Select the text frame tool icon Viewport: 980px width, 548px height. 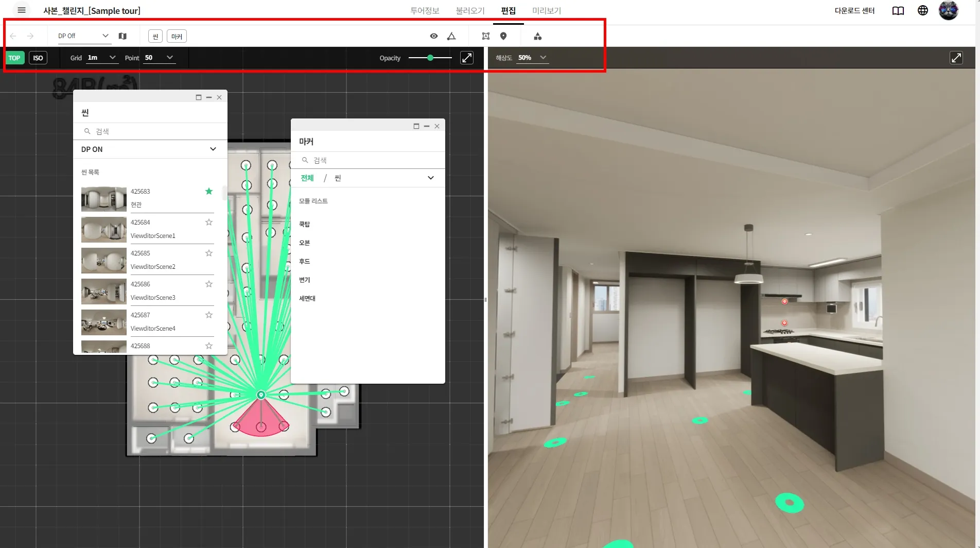click(486, 36)
